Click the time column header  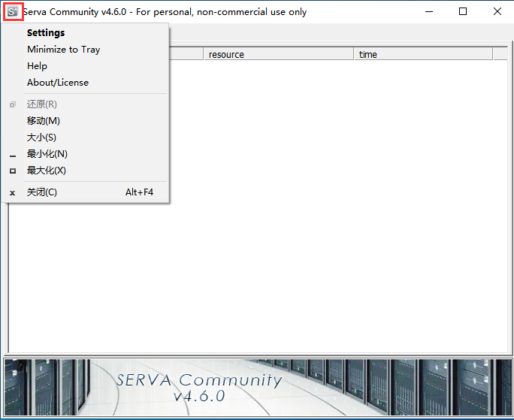pyautogui.click(x=423, y=54)
